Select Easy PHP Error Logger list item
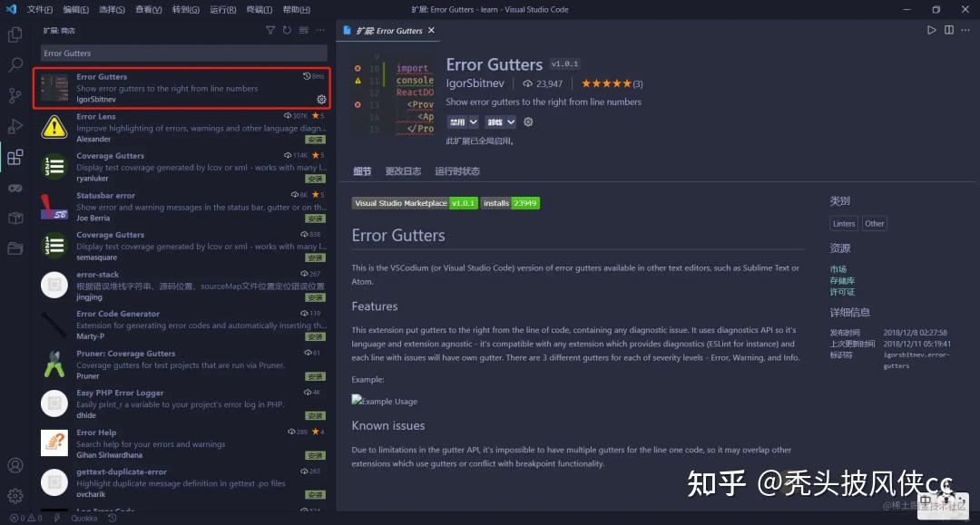This screenshot has width=980, height=525. pyautogui.click(x=181, y=403)
